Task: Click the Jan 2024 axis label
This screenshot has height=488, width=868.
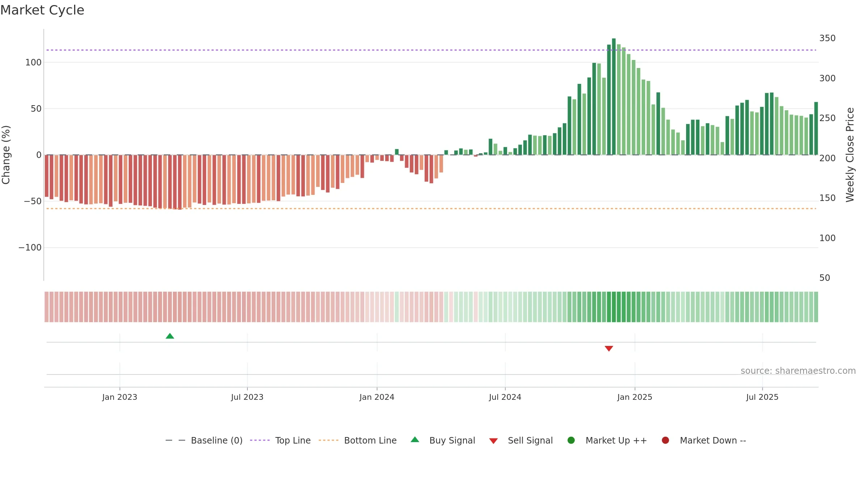Action: (377, 397)
